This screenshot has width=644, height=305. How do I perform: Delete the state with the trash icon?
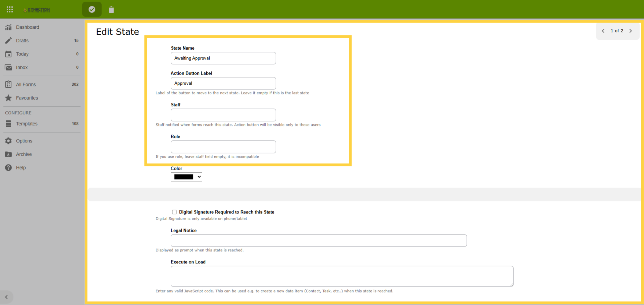[111, 10]
